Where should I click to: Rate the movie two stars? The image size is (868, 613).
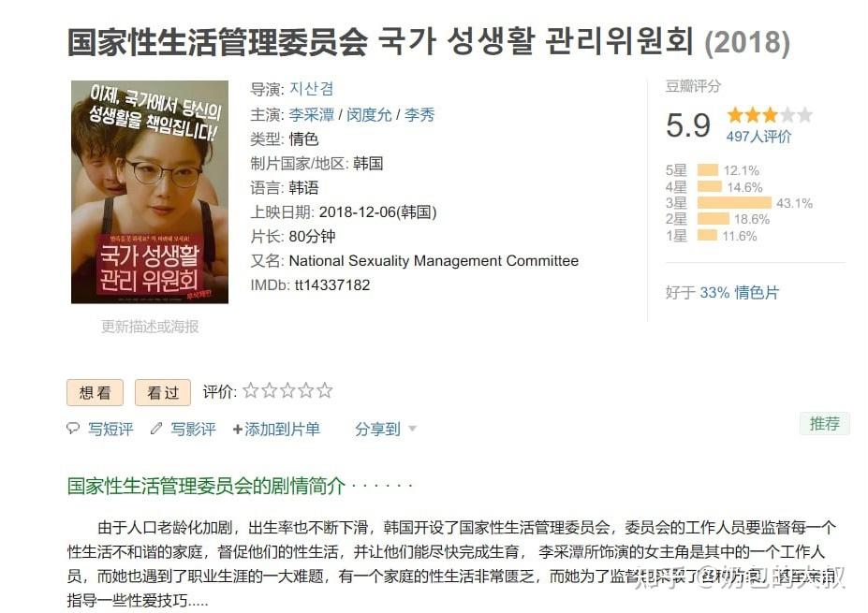click(x=269, y=390)
